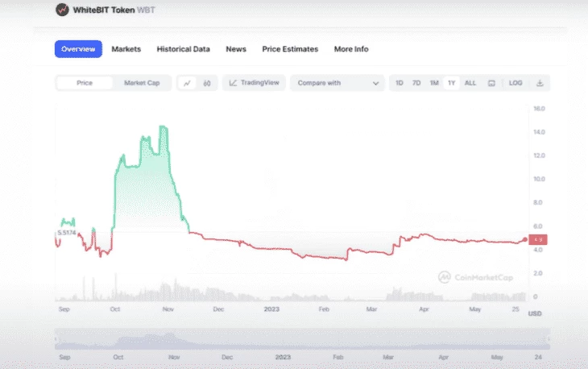Switch to candlestick chart icon
The width and height of the screenshot is (588, 369).
(x=207, y=83)
